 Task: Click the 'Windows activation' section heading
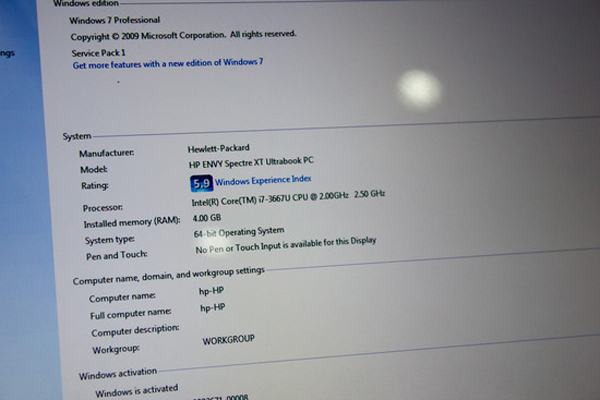[118, 374]
